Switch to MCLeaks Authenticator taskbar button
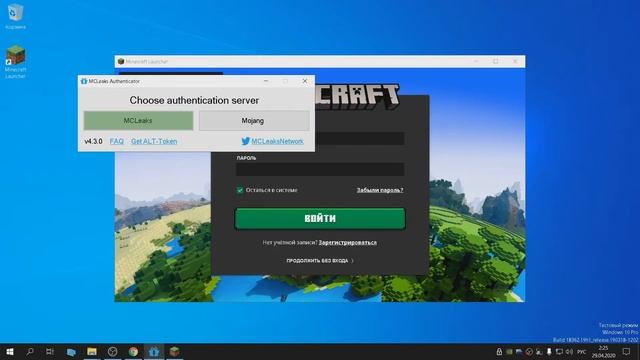 click(x=154, y=351)
